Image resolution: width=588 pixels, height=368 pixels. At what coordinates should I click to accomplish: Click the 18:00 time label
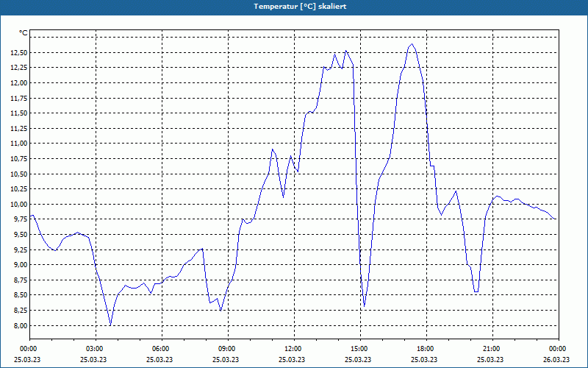coord(426,349)
